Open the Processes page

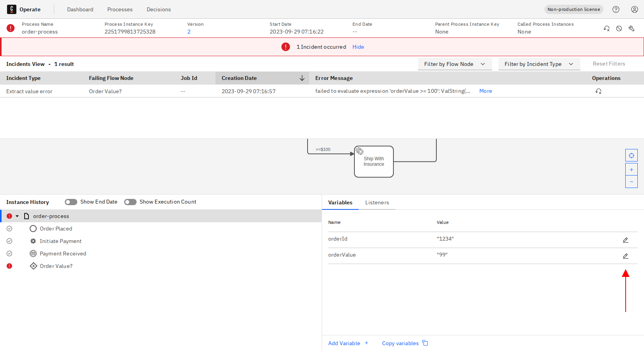(120, 9)
